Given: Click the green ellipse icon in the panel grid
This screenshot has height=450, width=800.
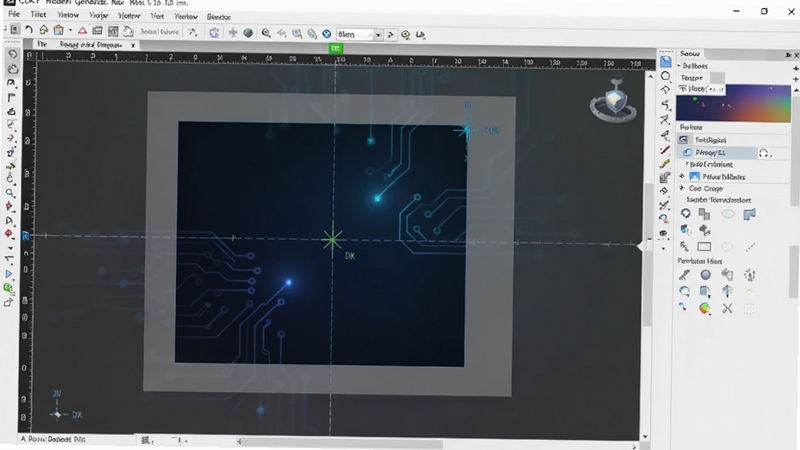Looking at the screenshot, I should (728, 214).
